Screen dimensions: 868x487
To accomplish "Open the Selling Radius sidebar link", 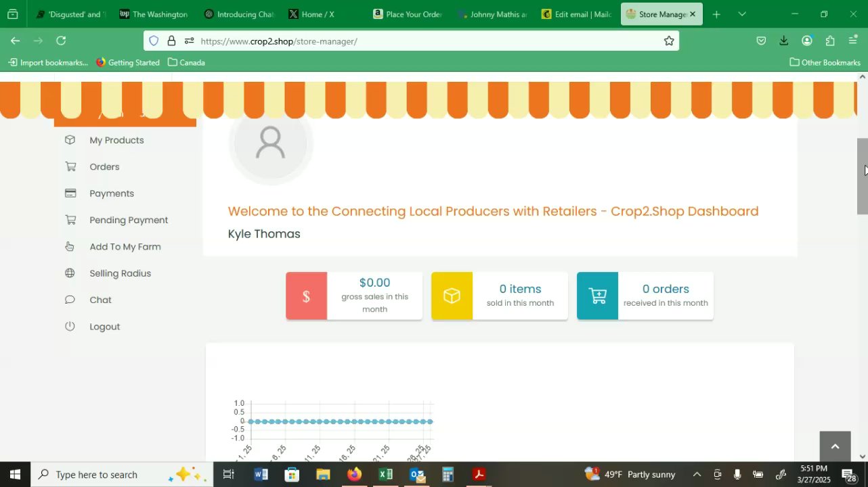I will coord(120,273).
